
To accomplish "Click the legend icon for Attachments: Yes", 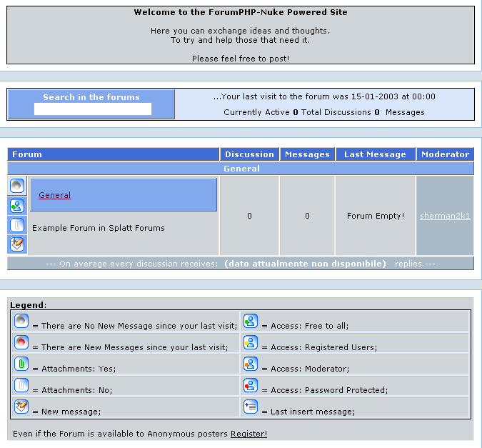I will (21, 364).
